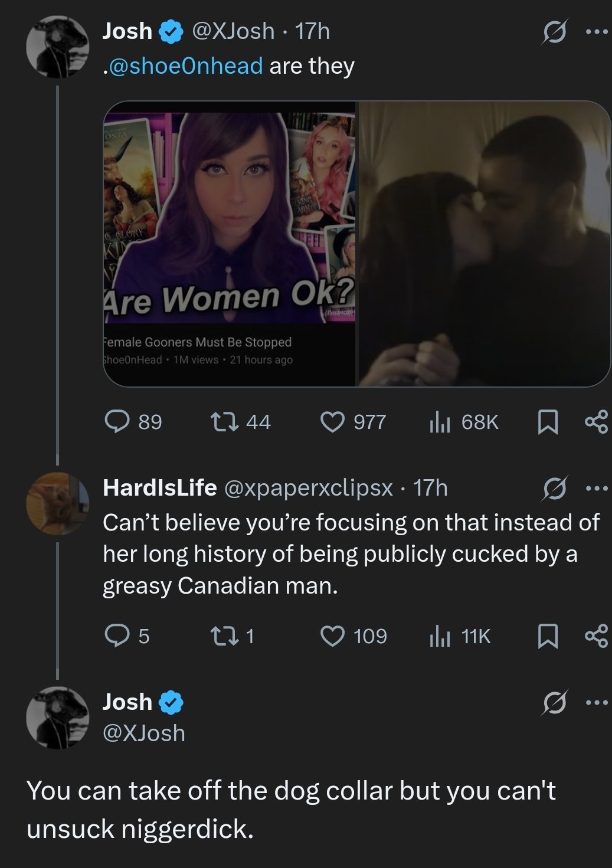Open more options on HardIsLife's reply
The height and width of the screenshot is (868, 612).
tap(597, 489)
